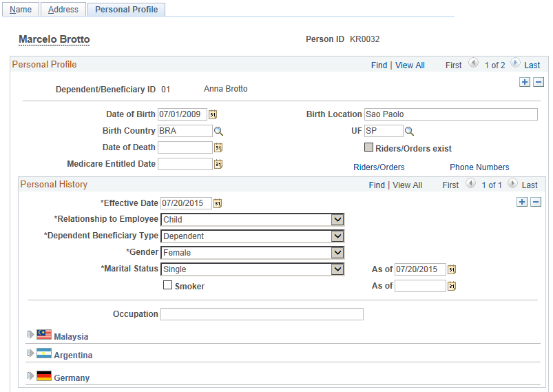
Task: Click the Anna Brotto dependent name
Action: [x=226, y=89]
